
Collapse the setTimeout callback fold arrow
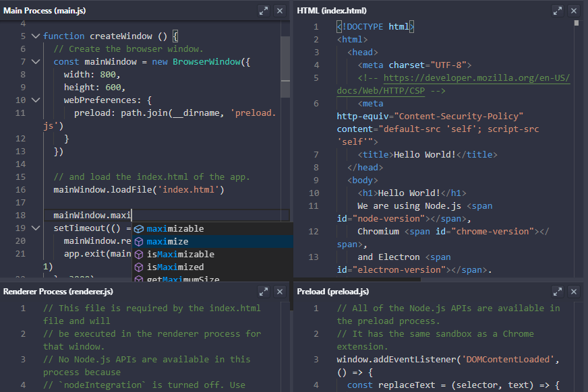point(36,228)
